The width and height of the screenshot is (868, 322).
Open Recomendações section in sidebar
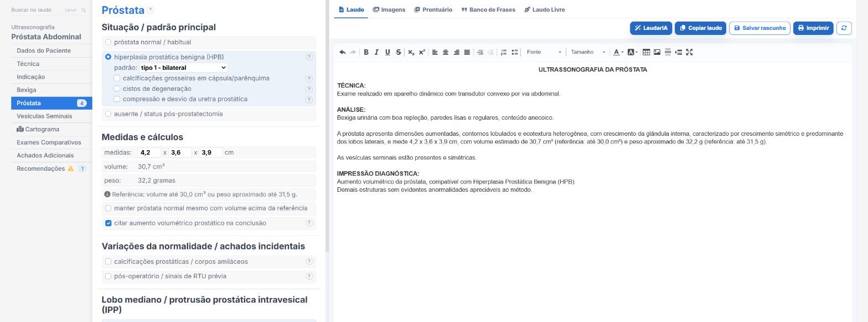[x=51, y=168]
